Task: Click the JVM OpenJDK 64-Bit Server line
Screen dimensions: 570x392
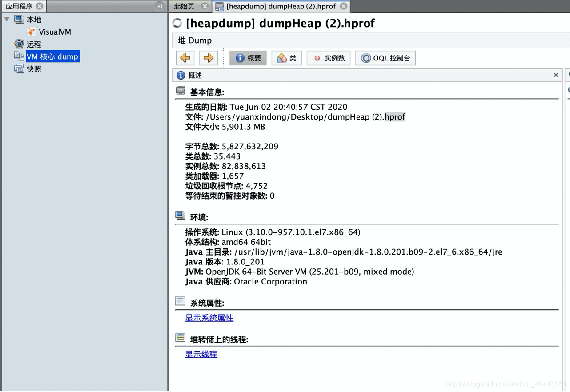Action: (300, 272)
